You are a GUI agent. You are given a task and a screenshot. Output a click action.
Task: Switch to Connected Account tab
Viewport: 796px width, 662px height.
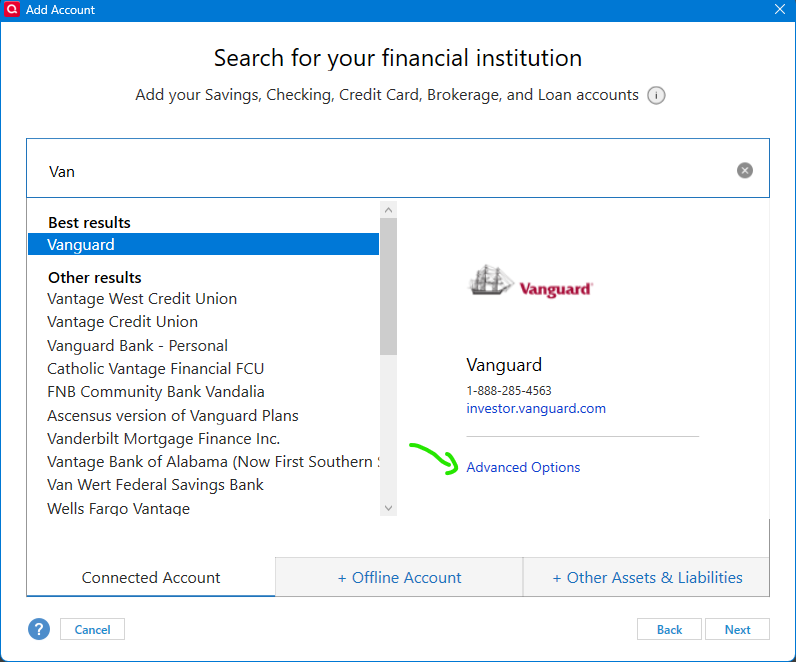pyautogui.click(x=151, y=578)
